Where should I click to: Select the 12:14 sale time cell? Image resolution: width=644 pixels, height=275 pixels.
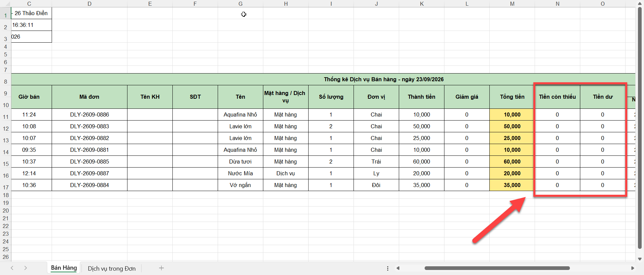pyautogui.click(x=32, y=173)
